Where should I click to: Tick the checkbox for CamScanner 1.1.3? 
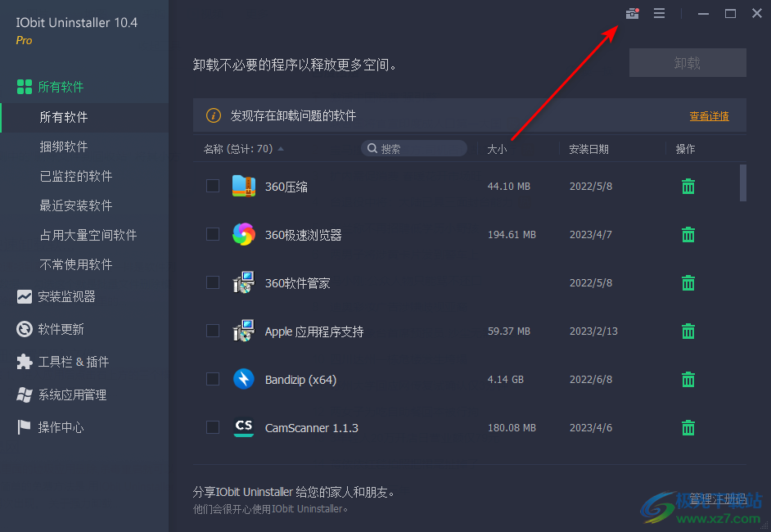213,427
